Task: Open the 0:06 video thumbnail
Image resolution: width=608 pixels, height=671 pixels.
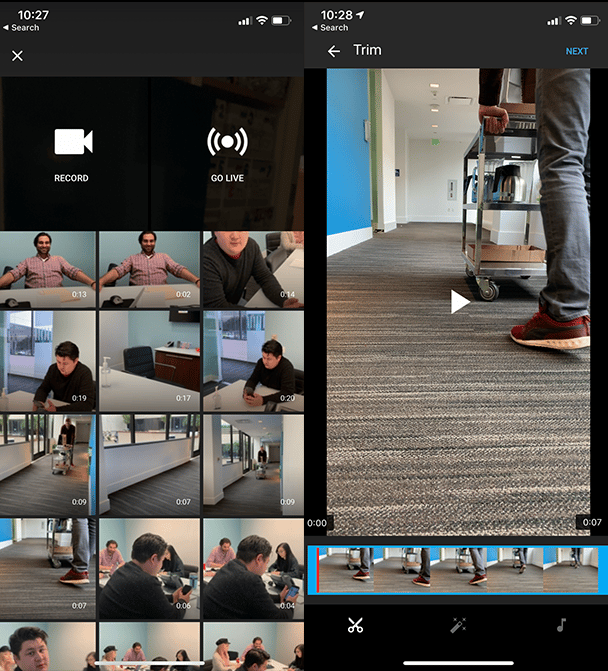Action: click(x=149, y=569)
